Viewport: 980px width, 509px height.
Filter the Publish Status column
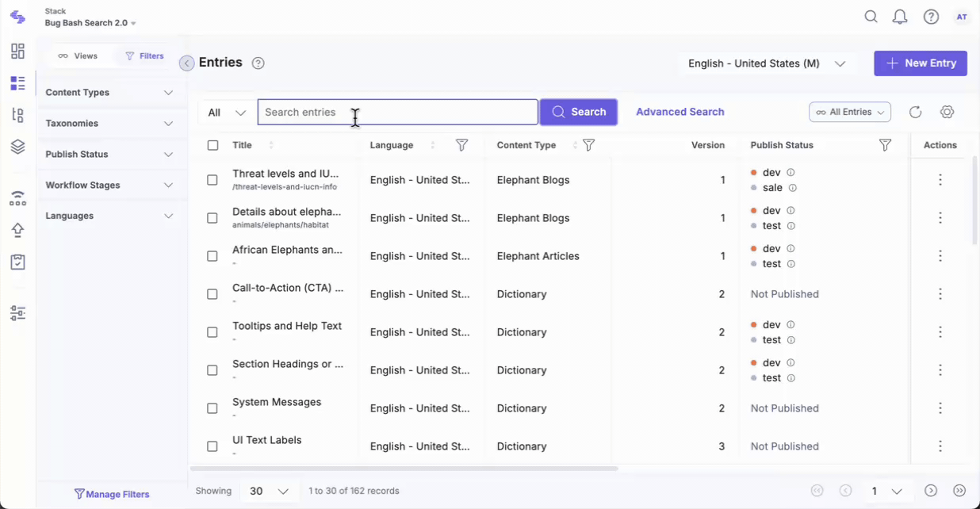(x=885, y=145)
